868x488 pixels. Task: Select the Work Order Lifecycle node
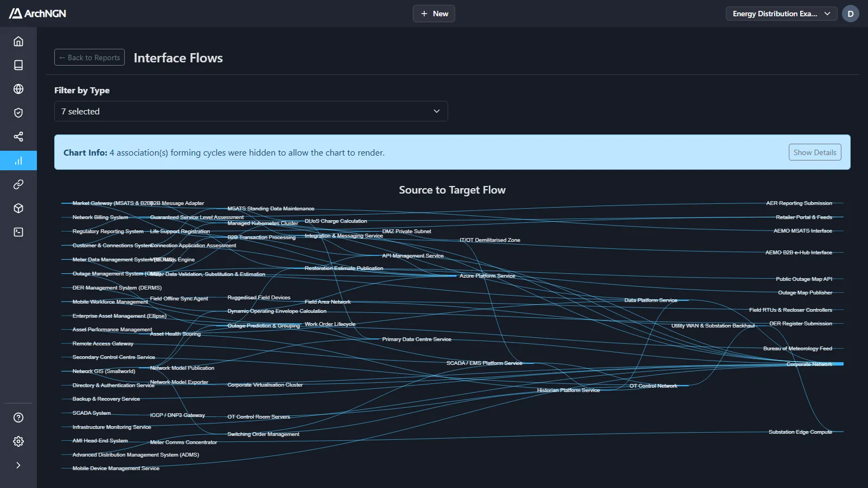point(330,324)
